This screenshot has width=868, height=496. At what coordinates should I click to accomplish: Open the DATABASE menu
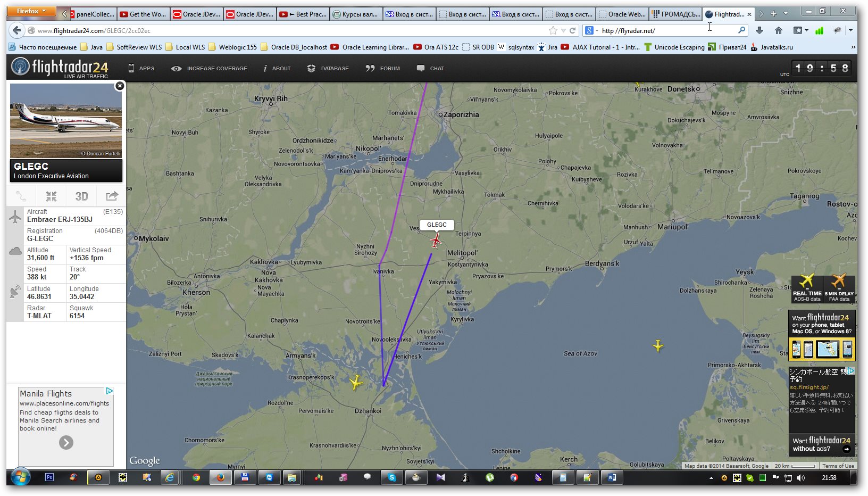(x=328, y=68)
